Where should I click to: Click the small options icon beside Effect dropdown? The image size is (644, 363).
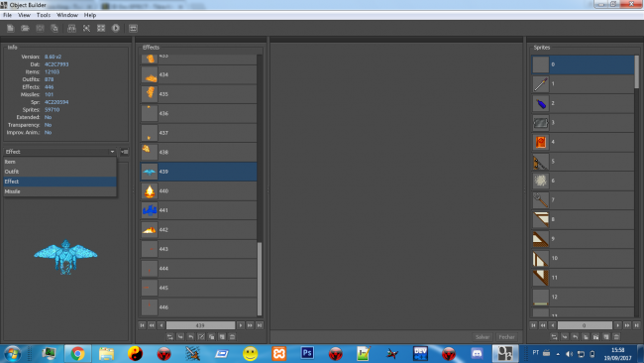point(125,152)
